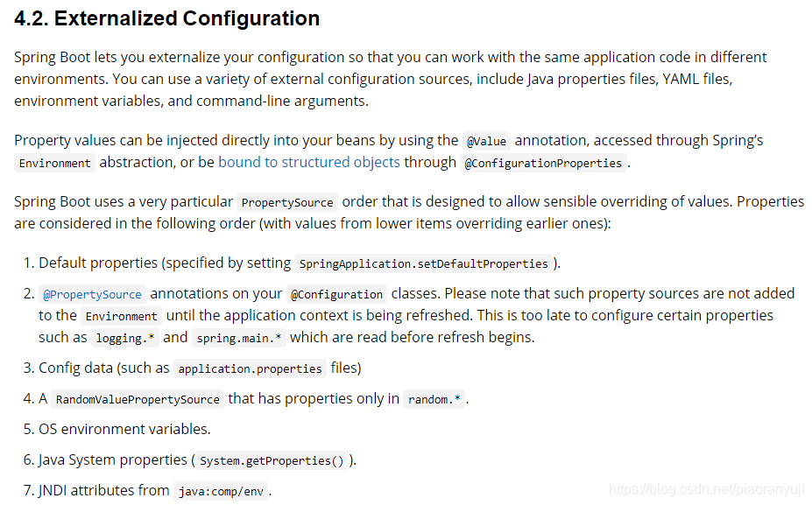Click the blog.csdn.net watermark URL
812x505 pixels.
pyautogui.click(x=706, y=490)
